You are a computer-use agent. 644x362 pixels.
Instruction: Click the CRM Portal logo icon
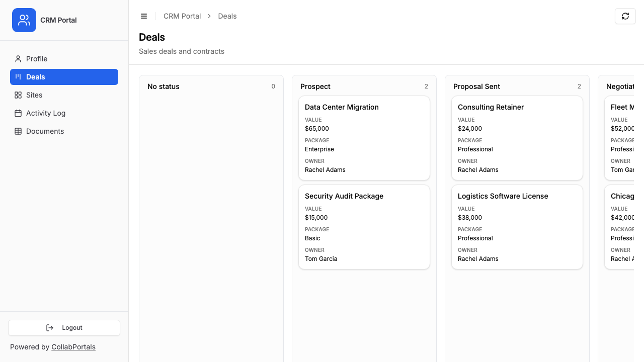pos(24,20)
